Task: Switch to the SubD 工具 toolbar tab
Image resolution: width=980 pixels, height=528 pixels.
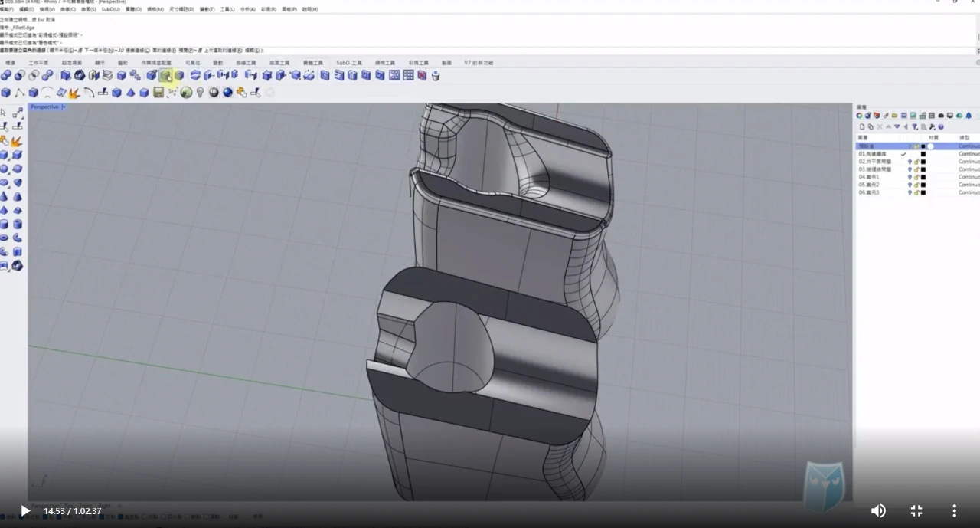Action: tap(349, 63)
